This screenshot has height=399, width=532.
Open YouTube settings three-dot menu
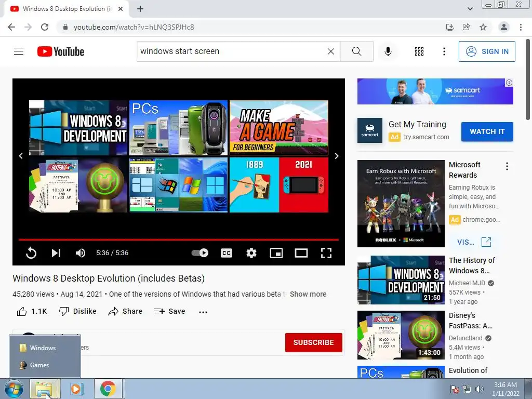coord(444,51)
